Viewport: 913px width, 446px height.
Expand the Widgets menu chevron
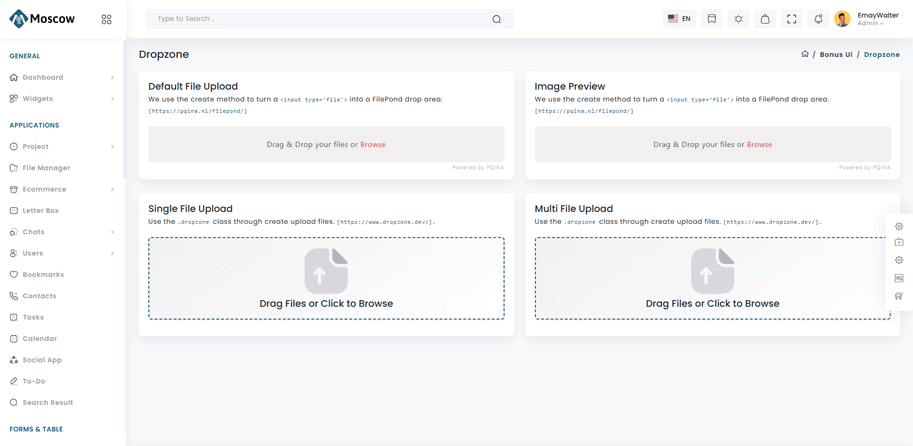(112, 99)
